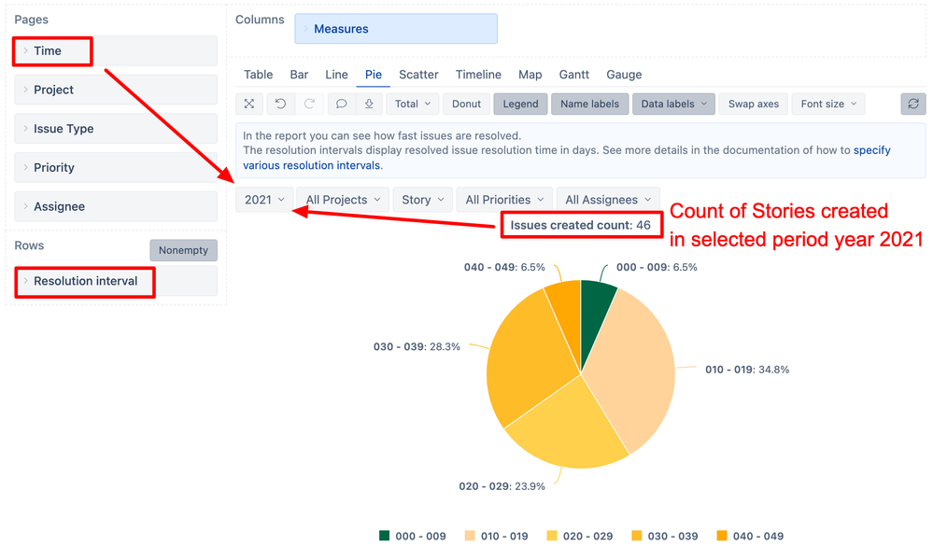Click the undo arrow icon
933x560 pixels.
tap(280, 105)
